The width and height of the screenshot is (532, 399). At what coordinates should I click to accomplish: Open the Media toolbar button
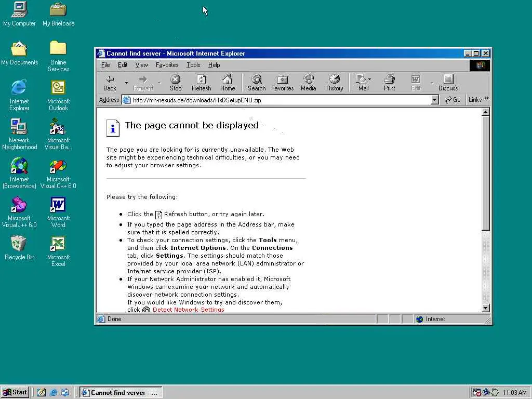[309, 83]
